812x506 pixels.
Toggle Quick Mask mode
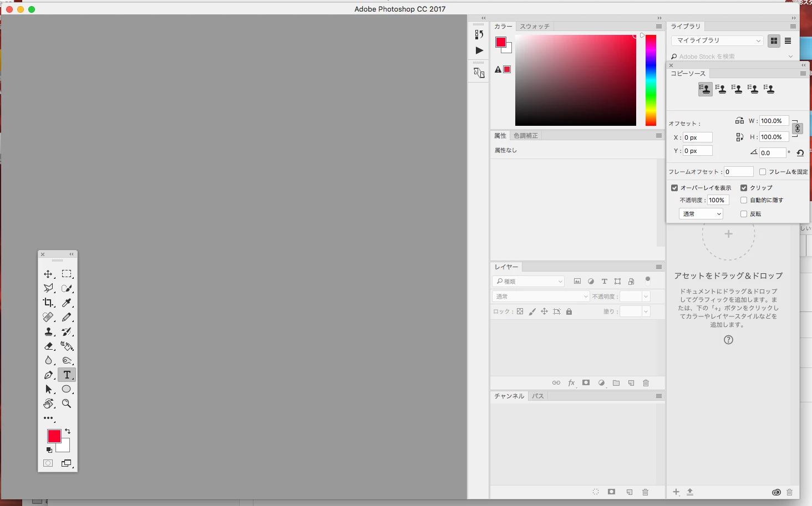coord(48,463)
